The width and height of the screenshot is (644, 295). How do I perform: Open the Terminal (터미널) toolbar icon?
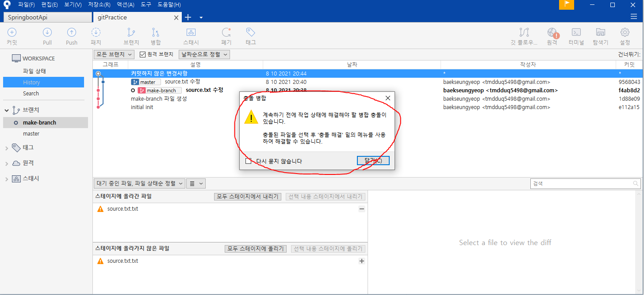click(576, 32)
